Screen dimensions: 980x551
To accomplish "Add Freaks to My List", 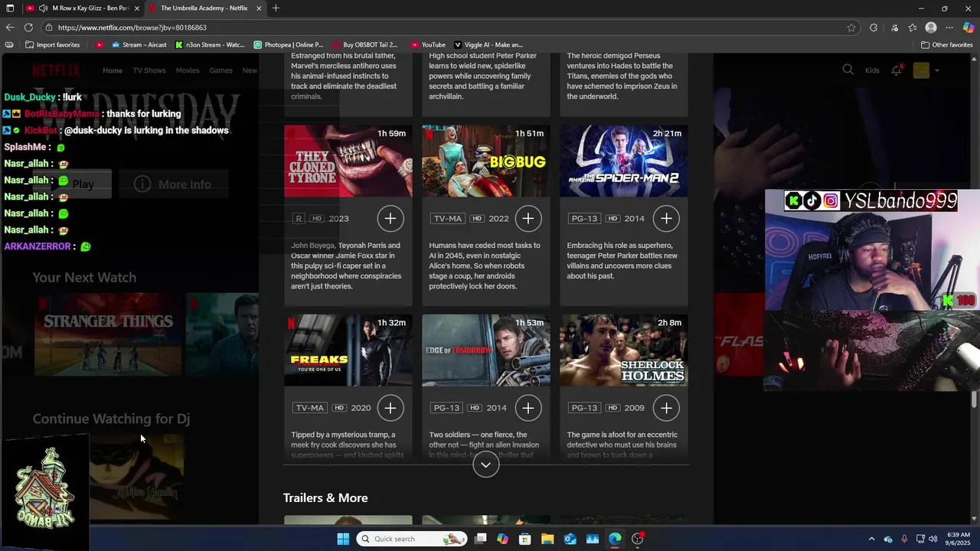I will pyautogui.click(x=390, y=408).
